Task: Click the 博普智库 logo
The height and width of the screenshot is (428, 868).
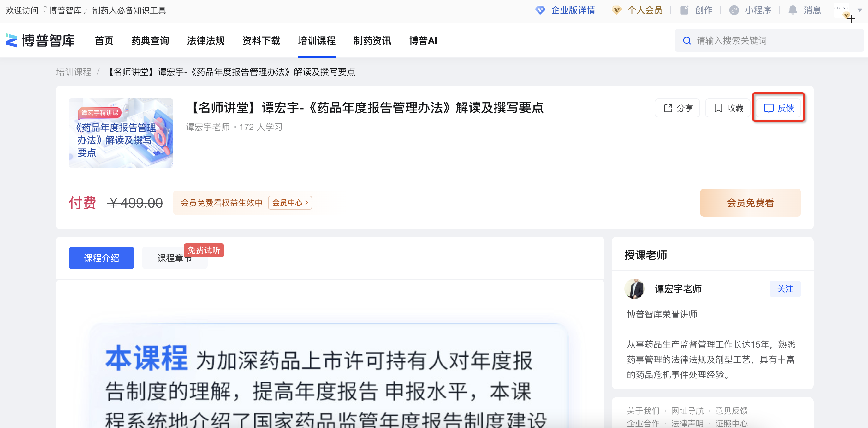Action: tap(40, 40)
